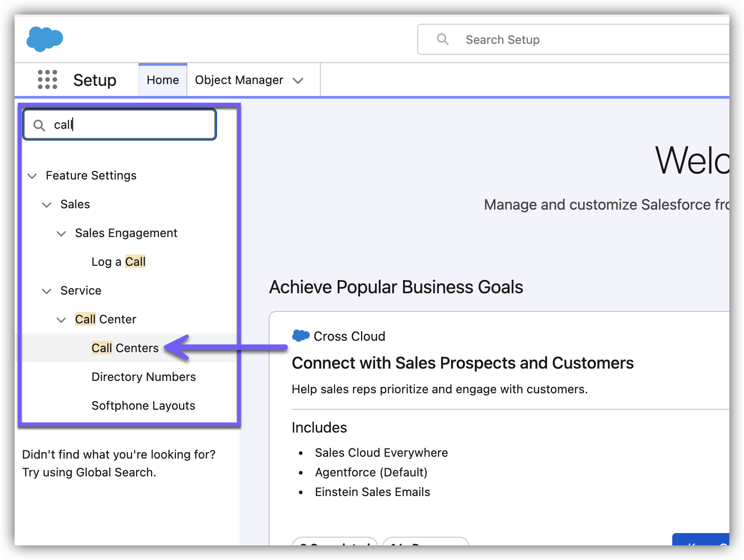Screen dimensions: 744x560
Task: Collapse the Sales tree node
Action: click(47, 205)
